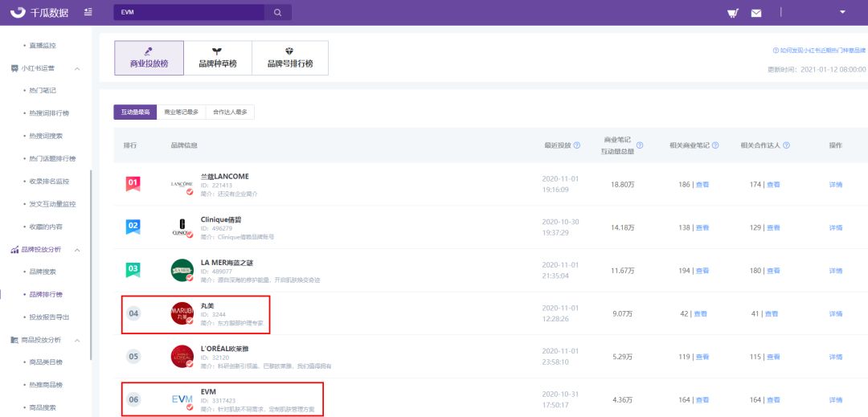Click the Clinique倩碧 brand logo

pyautogui.click(x=182, y=227)
